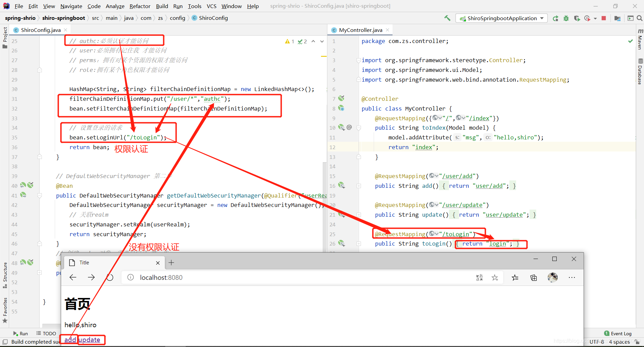644x347 pixels.
Task: Click the green inspection checkmark in MyController
Action: pyautogui.click(x=630, y=41)
